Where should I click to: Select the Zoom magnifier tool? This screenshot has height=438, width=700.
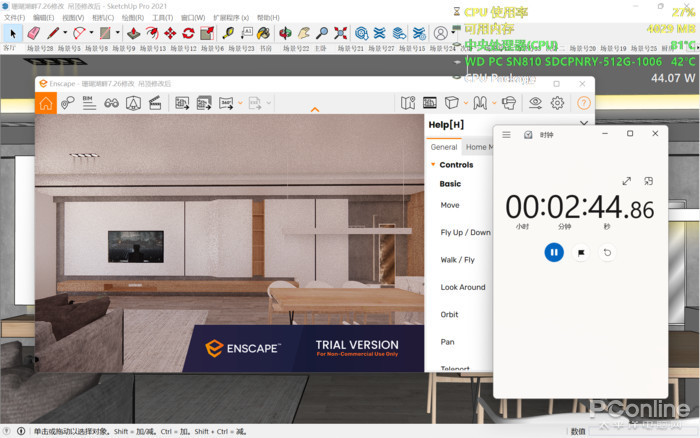322,33
